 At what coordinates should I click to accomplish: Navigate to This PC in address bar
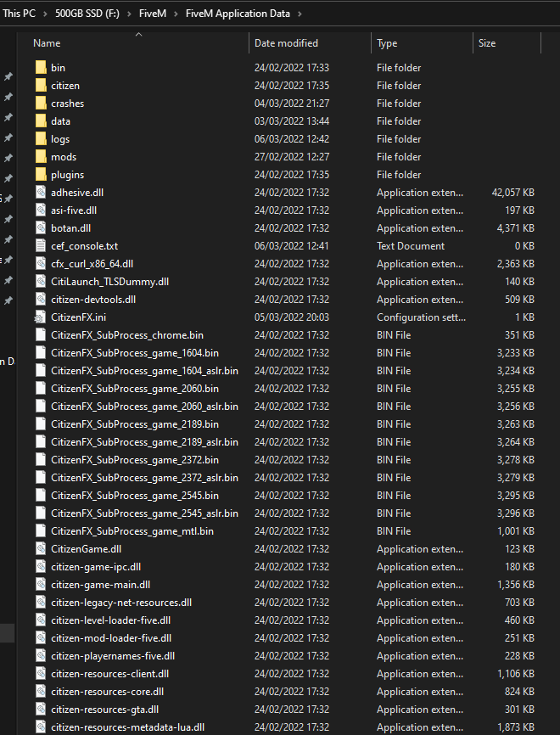click(x=19, y=13)
